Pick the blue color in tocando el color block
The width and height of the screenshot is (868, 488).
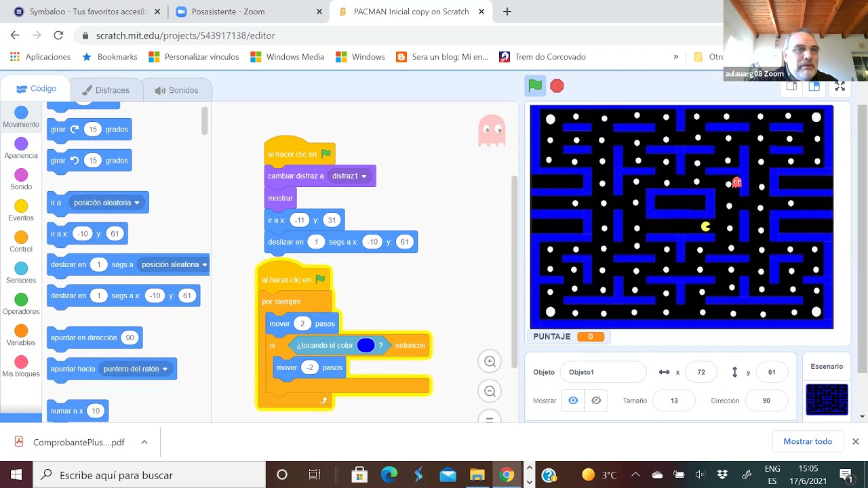366,346
